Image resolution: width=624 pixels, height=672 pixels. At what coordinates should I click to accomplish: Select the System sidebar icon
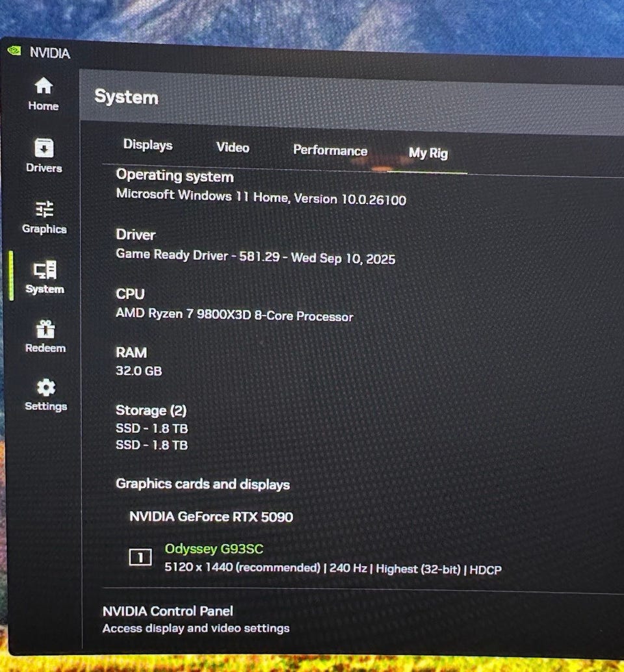(x=45, y=270)
